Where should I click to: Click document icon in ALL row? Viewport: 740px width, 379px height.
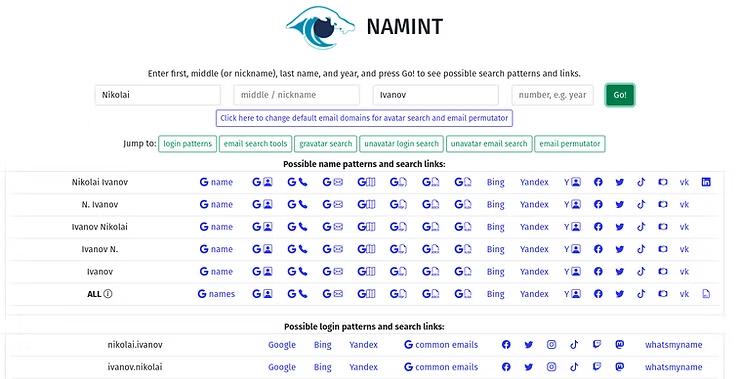click(706, 294)
